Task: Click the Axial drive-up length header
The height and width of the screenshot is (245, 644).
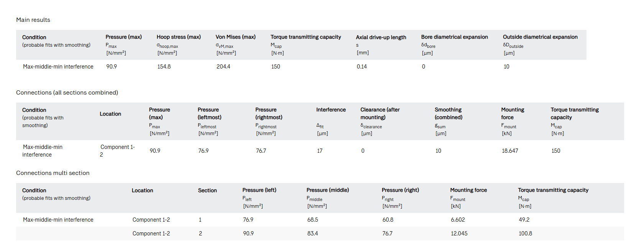Action: click(381, 38)
